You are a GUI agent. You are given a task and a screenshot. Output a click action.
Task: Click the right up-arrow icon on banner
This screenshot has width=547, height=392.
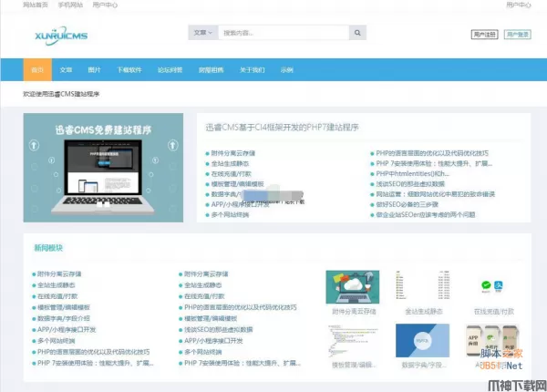click(x=172, y=145)
